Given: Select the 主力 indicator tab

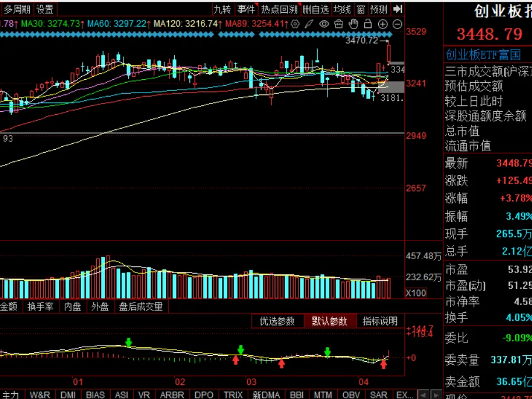Looking at the screenshot, I should tap(11, 394).
